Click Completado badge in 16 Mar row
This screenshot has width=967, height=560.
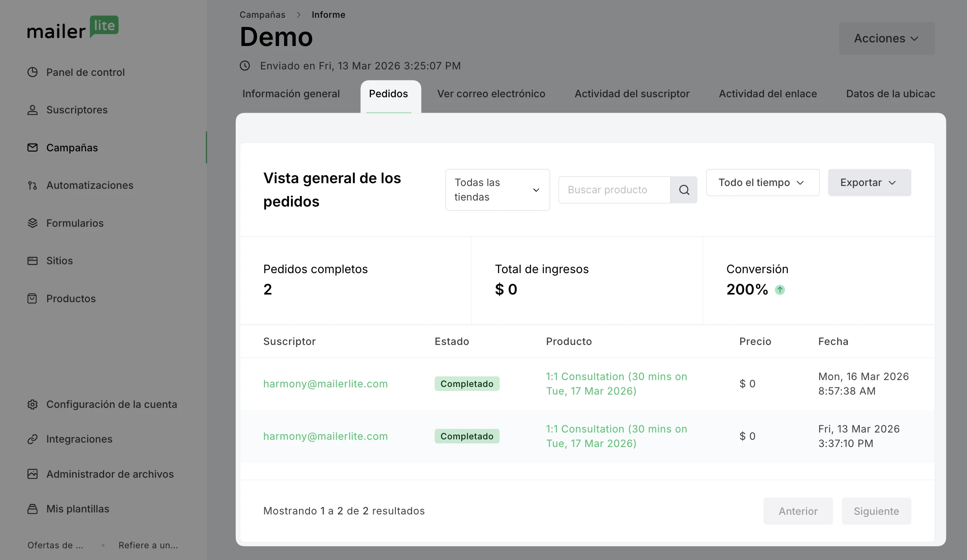pos(467,384)
